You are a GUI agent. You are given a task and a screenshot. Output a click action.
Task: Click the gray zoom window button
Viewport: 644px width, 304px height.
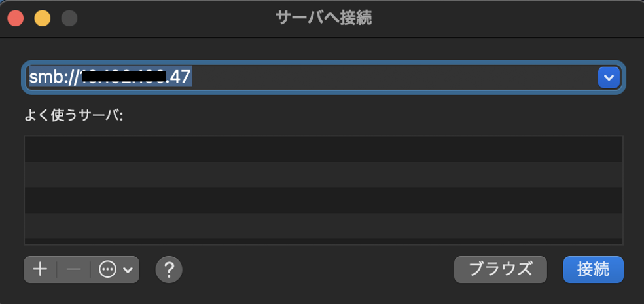[69, 18]
